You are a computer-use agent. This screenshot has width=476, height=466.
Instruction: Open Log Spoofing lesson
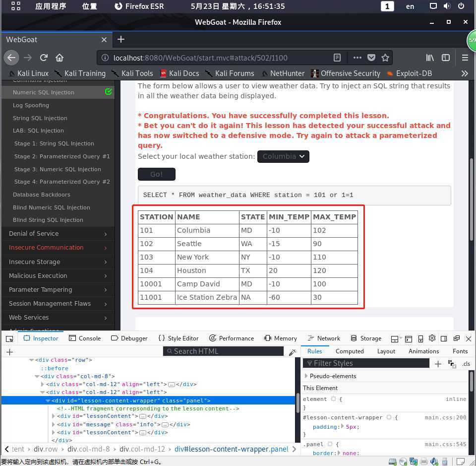(31, 105)
